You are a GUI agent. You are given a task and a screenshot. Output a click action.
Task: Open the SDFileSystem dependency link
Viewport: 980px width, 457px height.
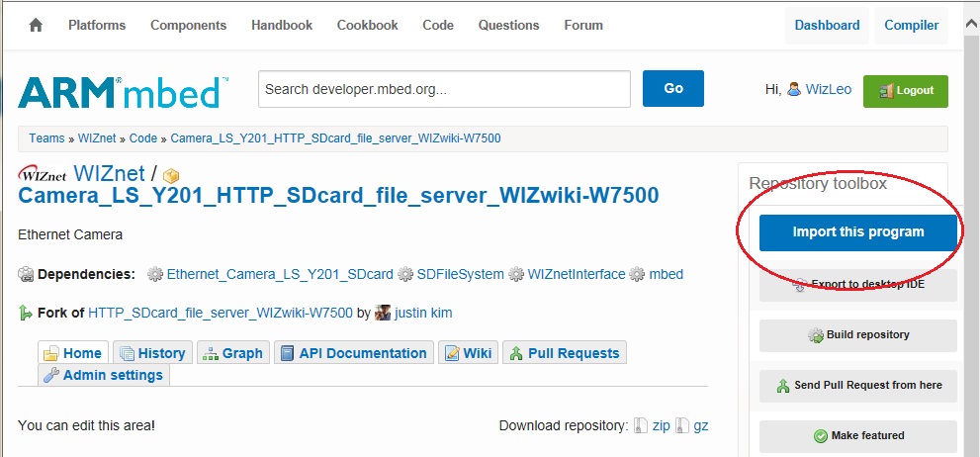click(x=461, y=274)
